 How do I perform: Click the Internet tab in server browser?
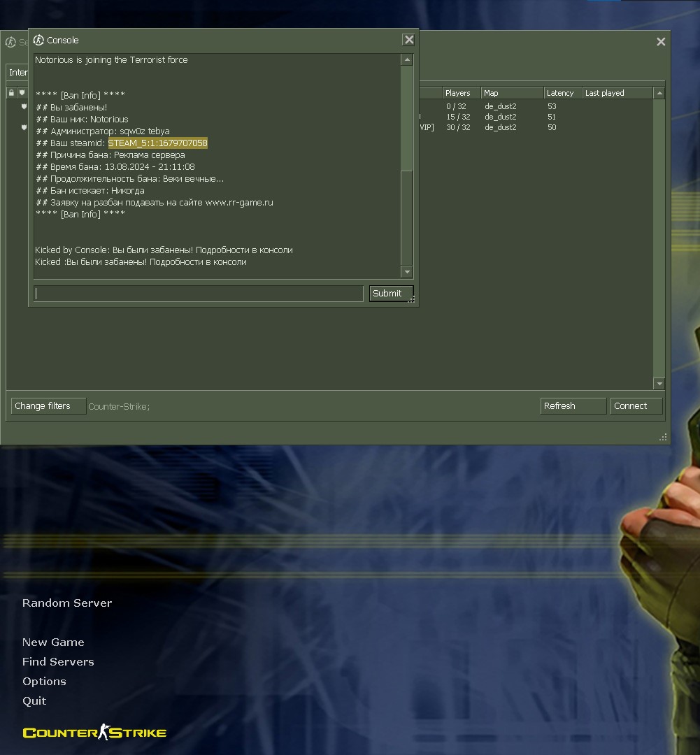pos(17,72)
